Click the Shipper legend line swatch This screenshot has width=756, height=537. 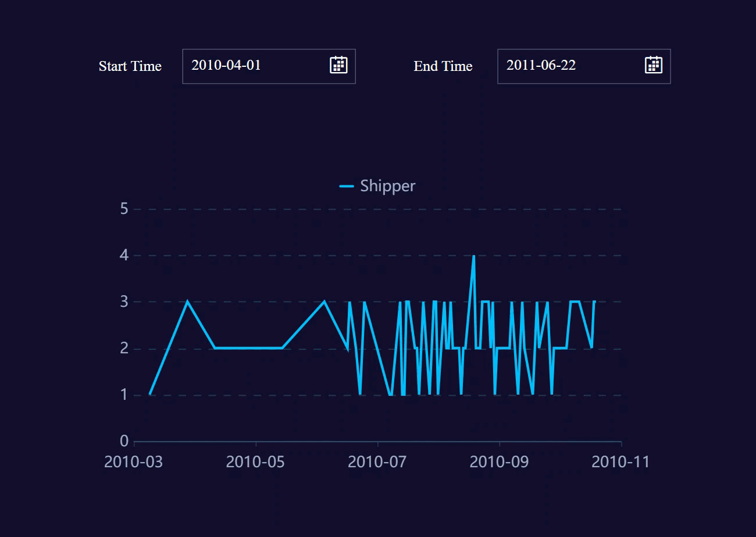point(347,187)
